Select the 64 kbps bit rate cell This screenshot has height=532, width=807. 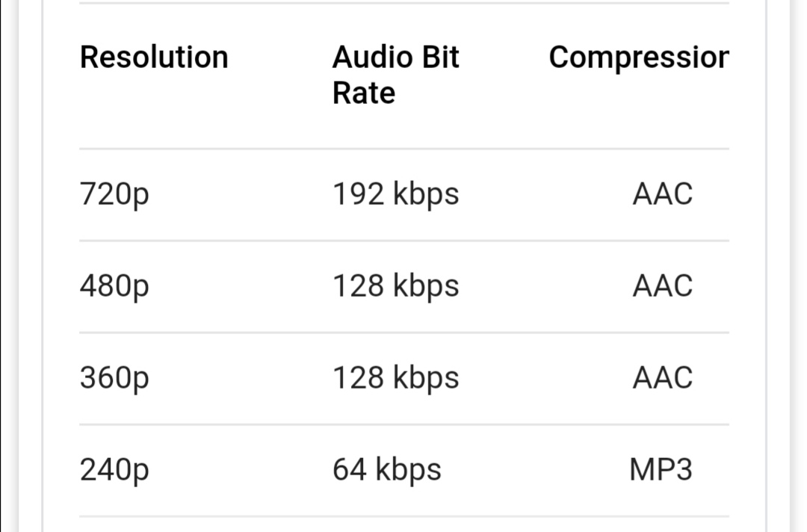[x=386, y=470]
